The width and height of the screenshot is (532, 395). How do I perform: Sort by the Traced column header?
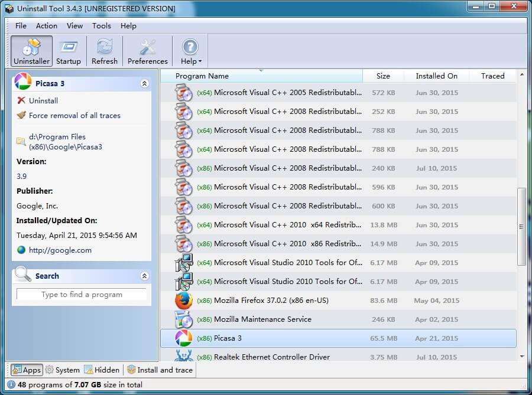tap(492, 76)
